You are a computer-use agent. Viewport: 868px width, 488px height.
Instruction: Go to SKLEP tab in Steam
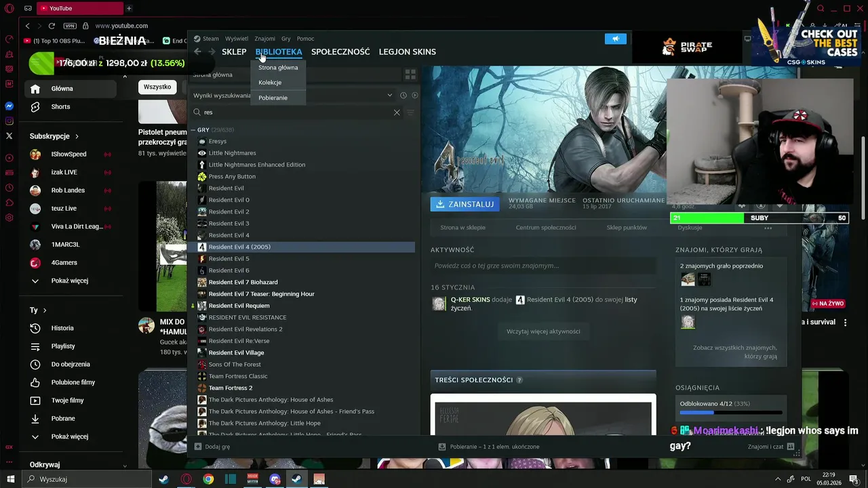click(234, 52)
